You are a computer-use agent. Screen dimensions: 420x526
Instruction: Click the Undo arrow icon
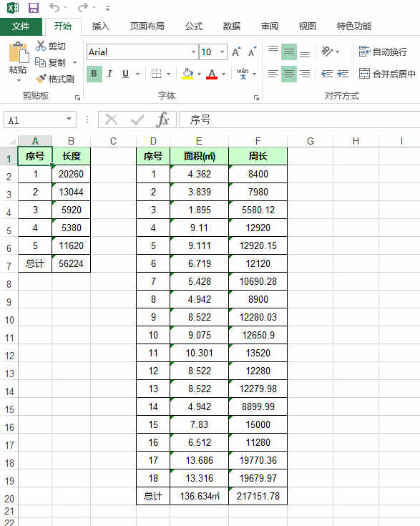54,7
